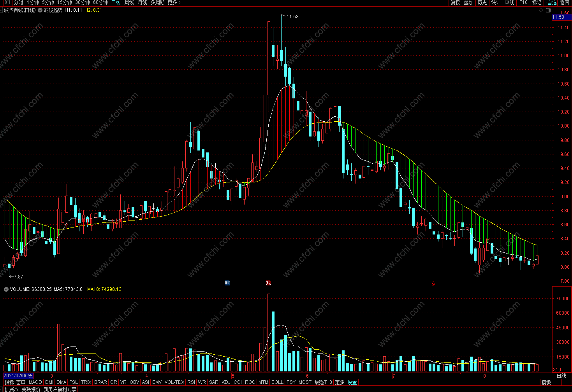Screen dimensions: 572x392
Task: Open 多周期 multi-period view
Action: 158,2
